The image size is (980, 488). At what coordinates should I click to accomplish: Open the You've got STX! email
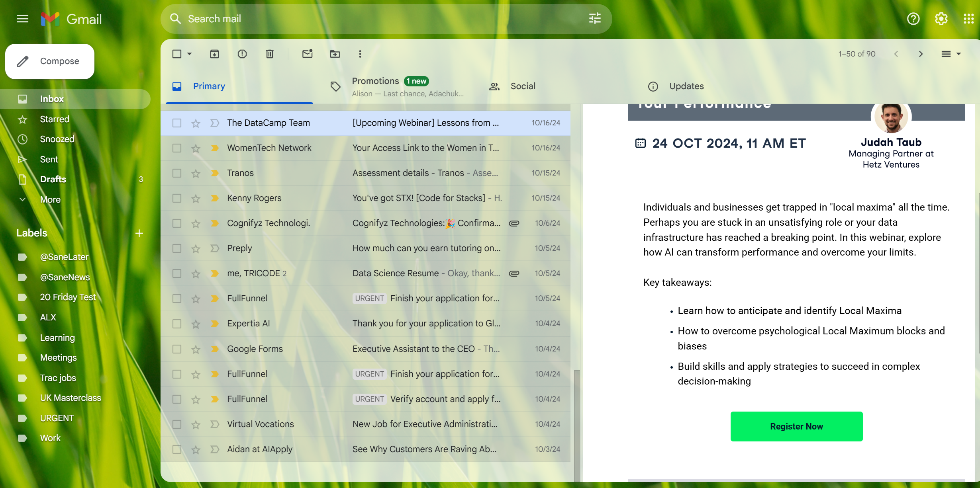click(366, 198)
